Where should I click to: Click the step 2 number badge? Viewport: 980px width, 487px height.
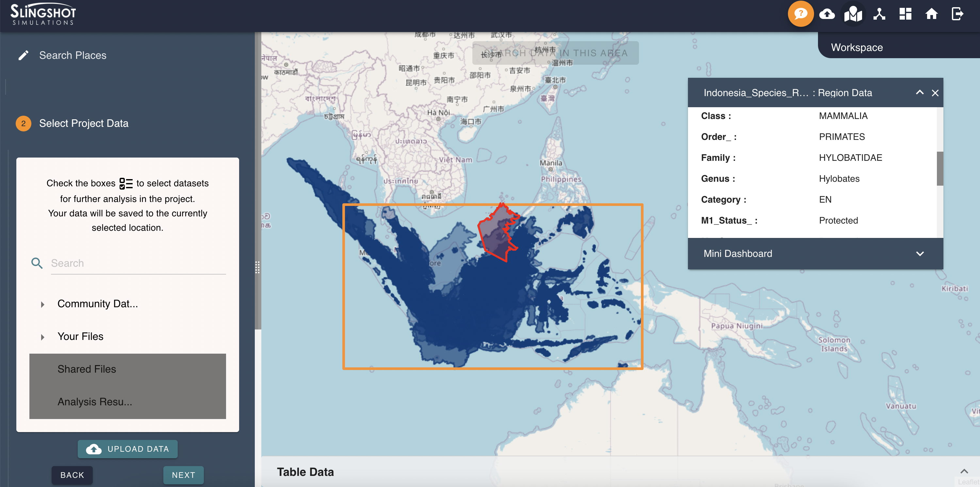[x=23, y=123]
